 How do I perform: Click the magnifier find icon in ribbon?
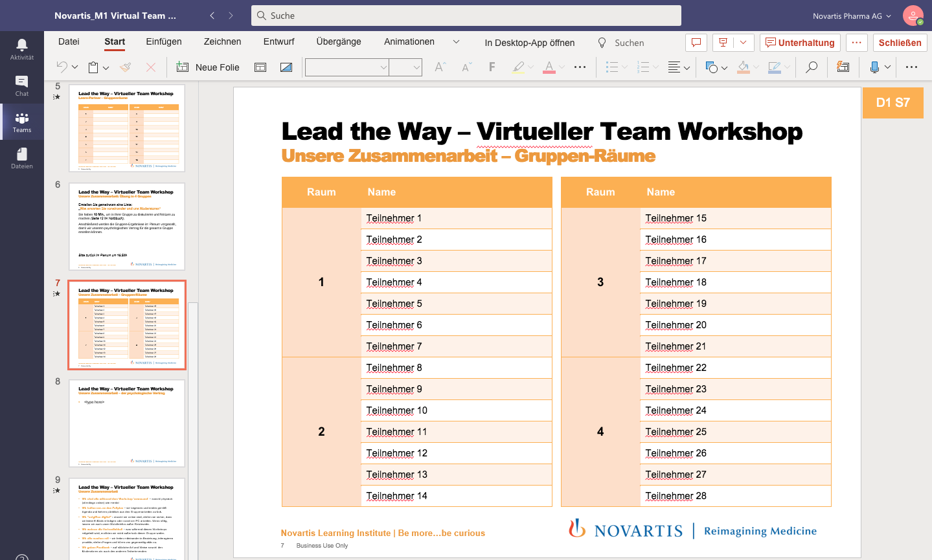pos(812,67)
